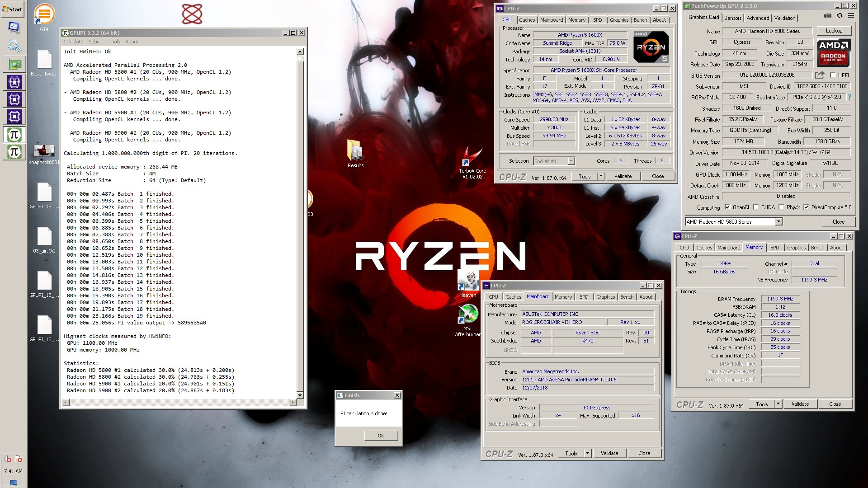
Task: Click the second GPUPI pi taskbar button
Action: pos(14,152)
